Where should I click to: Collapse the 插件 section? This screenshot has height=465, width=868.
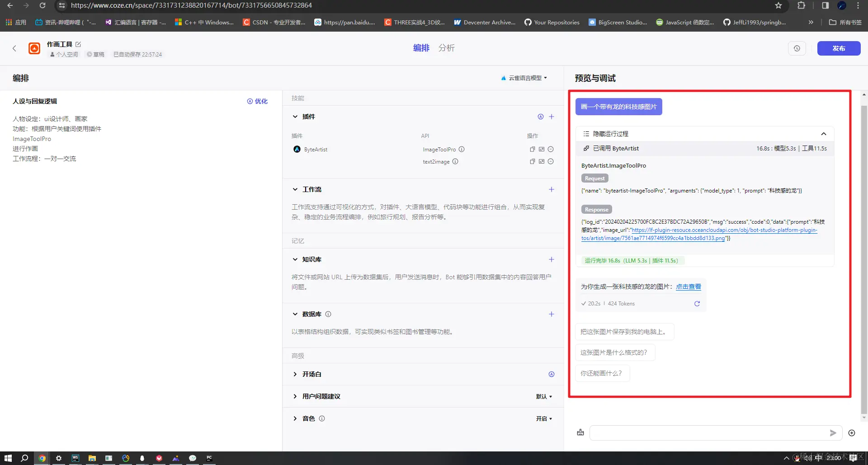[295, 117]
